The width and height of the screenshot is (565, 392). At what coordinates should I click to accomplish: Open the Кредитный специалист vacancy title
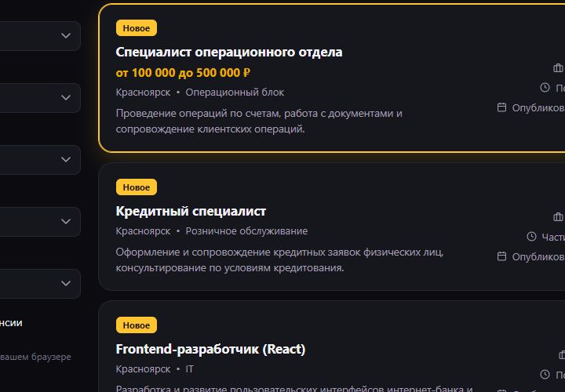pos(191,212)
